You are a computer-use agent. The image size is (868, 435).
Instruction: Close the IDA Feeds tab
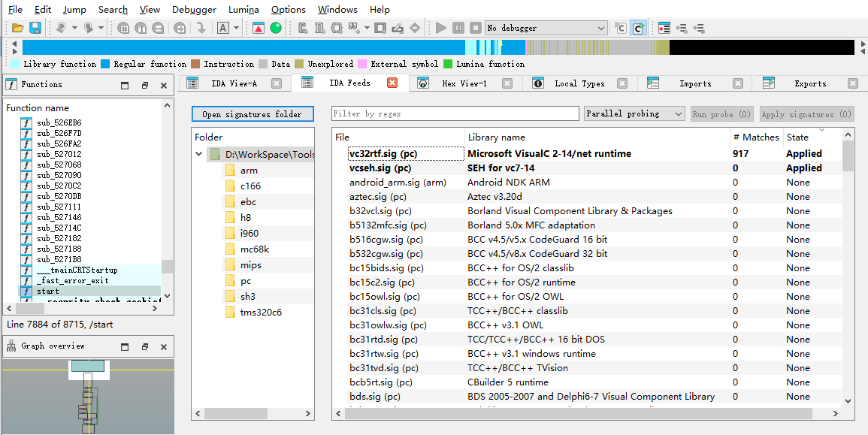click(x=392, y=83)
